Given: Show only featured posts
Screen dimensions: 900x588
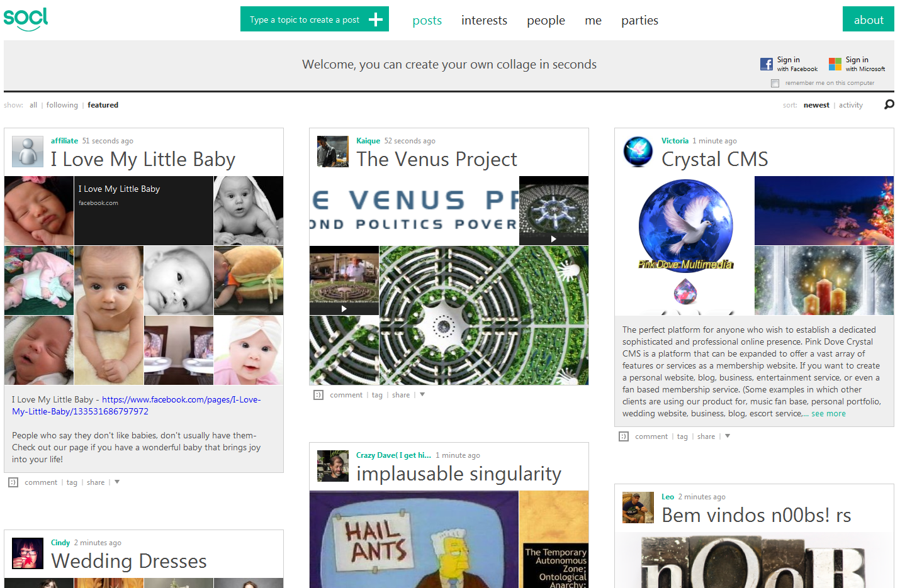Looking at the screenshot, I should 103,105.
